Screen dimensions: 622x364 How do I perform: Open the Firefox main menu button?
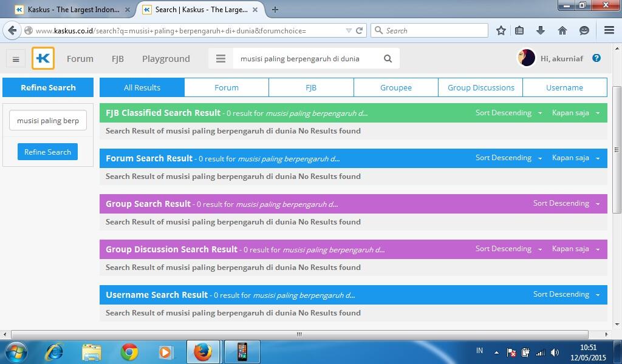click(609, 30)
